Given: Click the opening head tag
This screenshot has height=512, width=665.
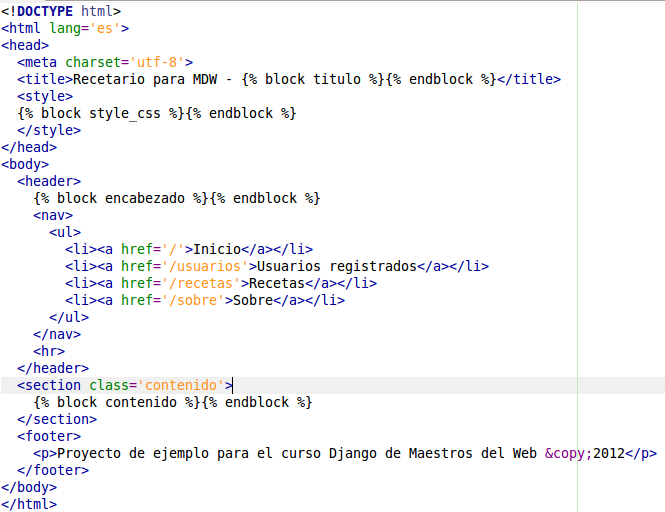Looking at the screenshot, I should pos(25,45).
